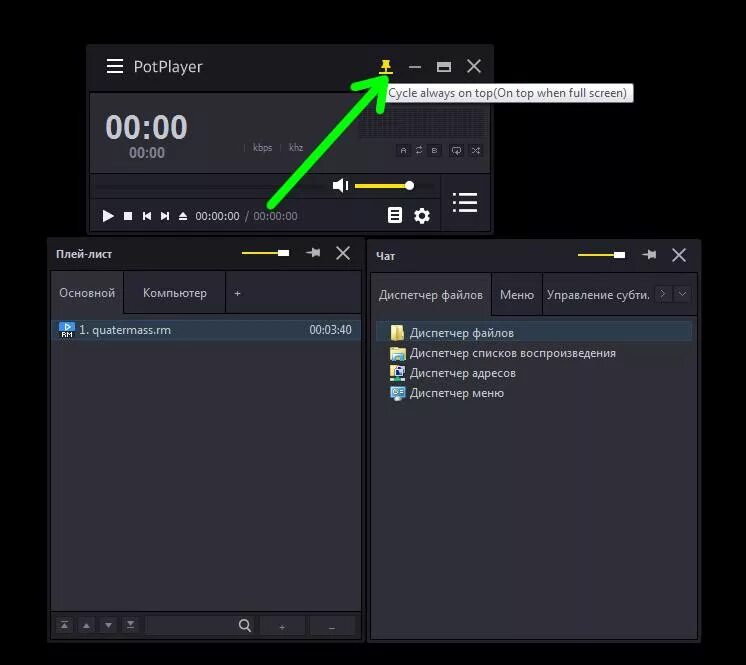The height and width of the screenshot is (665, 746).
Task: Click the 00:03:40 duration value
Action: tap(331, 330)
